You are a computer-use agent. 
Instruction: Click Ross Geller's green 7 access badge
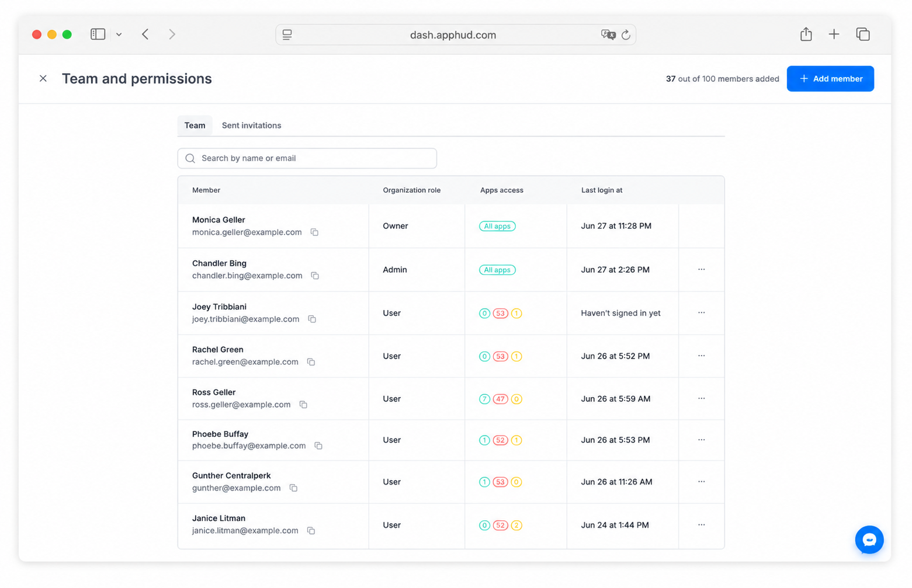tap(484, 399)
